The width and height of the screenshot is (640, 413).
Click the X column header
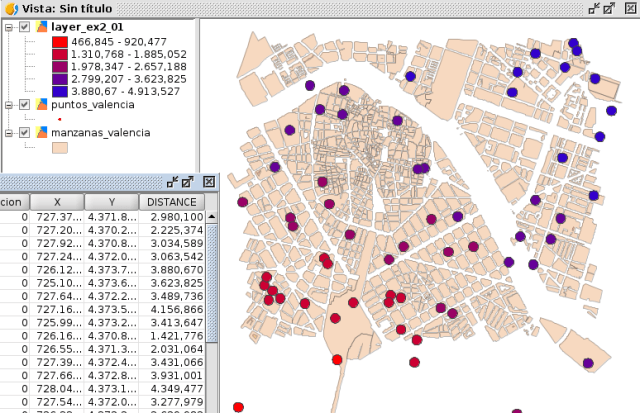click(56, 203)
